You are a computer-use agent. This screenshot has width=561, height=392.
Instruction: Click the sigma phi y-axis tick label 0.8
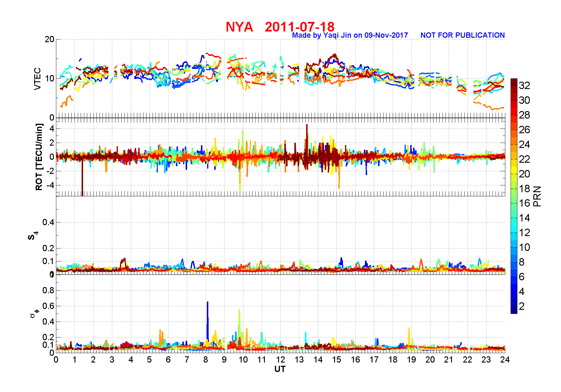tap(48, 290)
